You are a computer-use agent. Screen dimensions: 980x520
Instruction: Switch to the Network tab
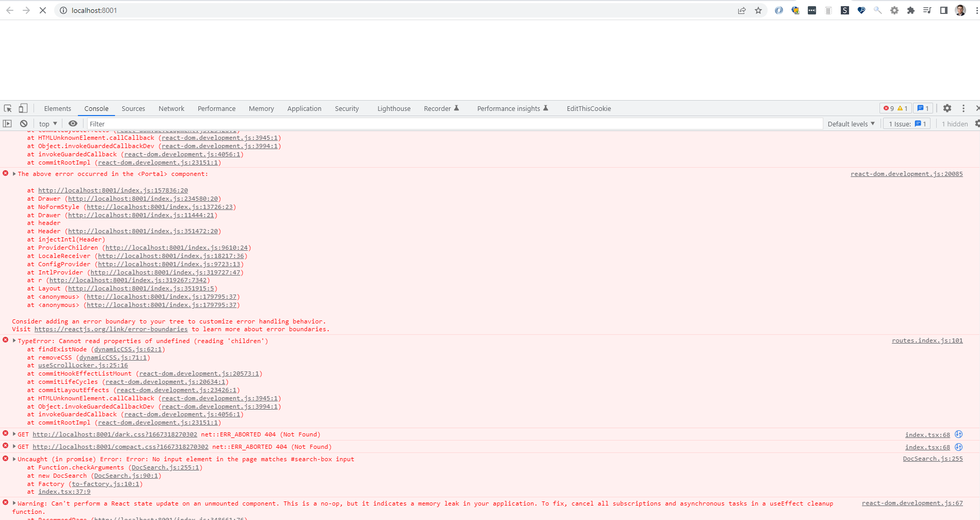171,108
